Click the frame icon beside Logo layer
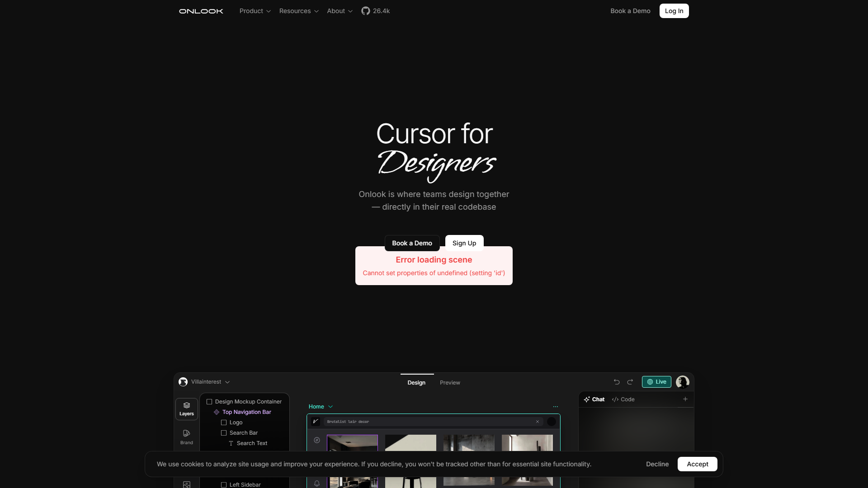868x488 pixels. (x=224, y=422)
